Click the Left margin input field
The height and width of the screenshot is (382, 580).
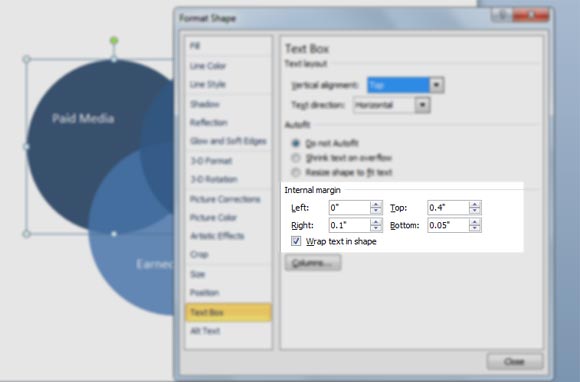tap(349, 207)
